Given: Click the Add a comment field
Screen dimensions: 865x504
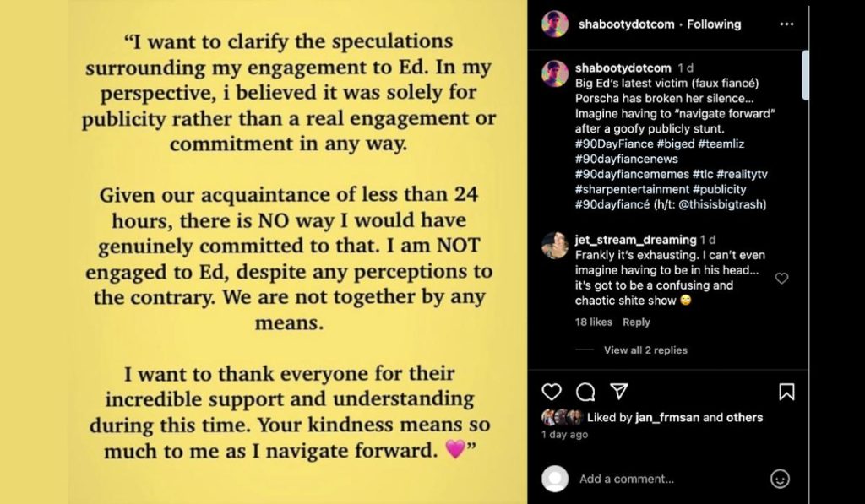Looking at the screenshot, I should [x=667, y=479].
